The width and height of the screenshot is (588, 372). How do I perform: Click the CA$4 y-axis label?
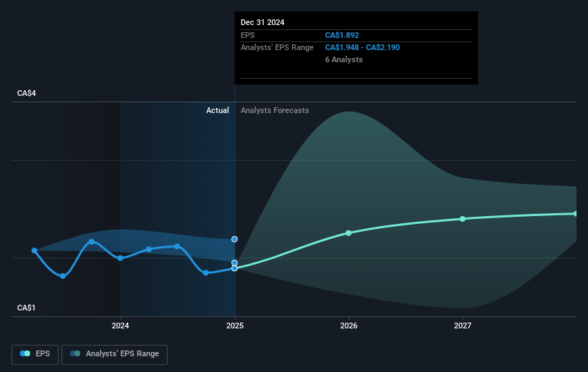click(x=26, y=93)
